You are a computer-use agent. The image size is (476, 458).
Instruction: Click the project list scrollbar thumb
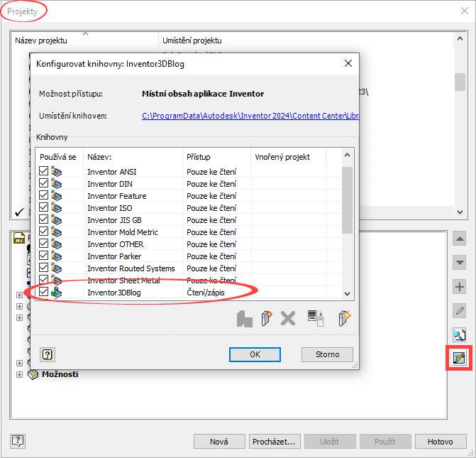tap(460, 82)
